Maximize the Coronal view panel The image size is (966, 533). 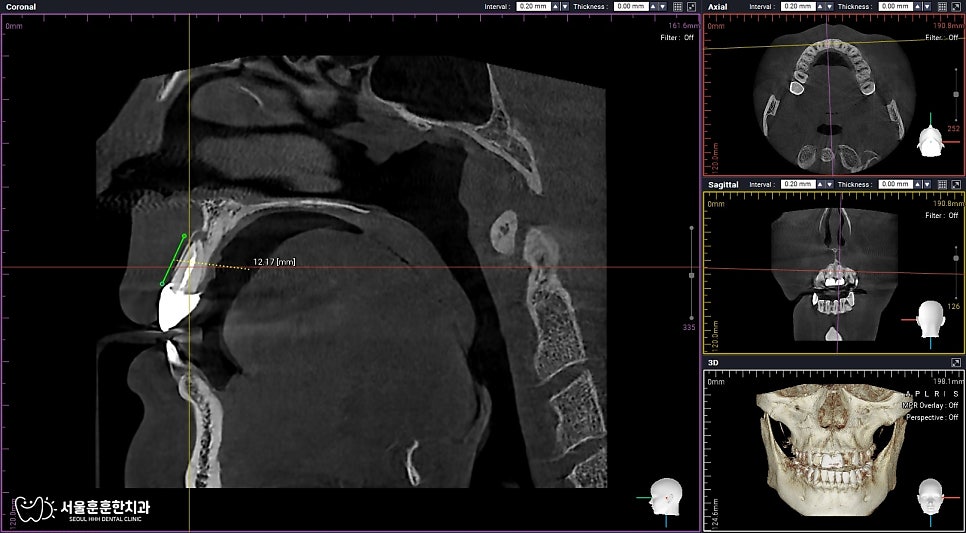(691, 7)
